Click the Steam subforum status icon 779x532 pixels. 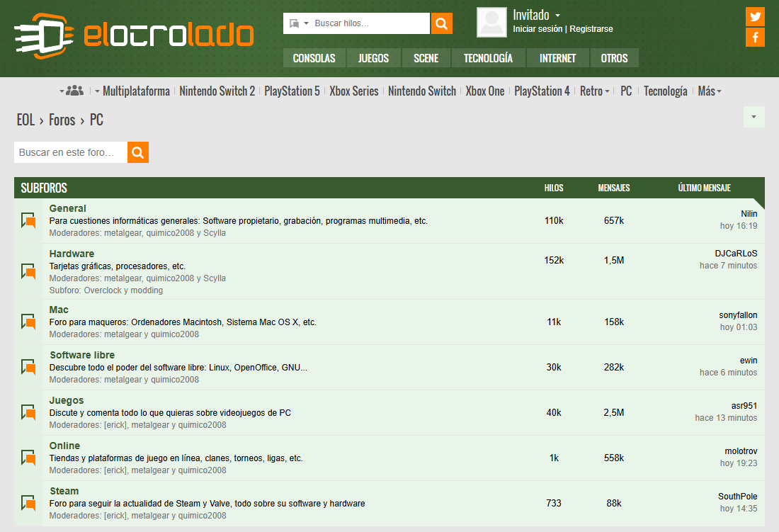click(28, 503)
